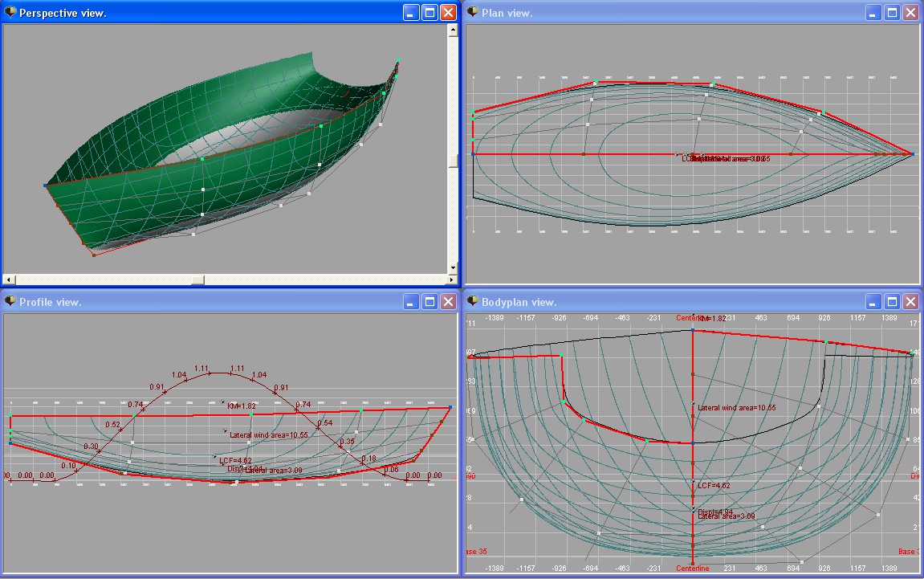Click the 0.52 curve value in Profile view
This screenshot has height=579, width=924.
coord(113,425)
